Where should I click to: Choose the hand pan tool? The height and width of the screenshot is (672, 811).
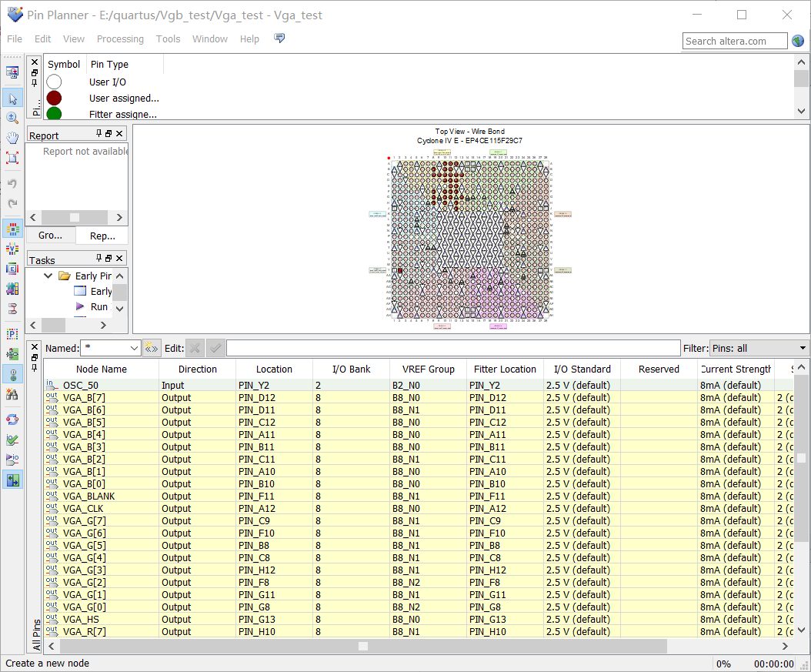pyautogui.click(x=12, y=137)
